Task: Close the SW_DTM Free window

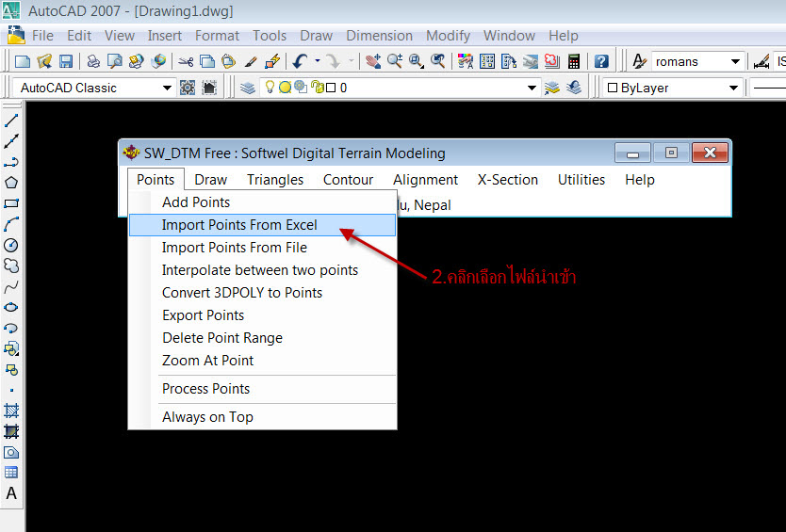Action: pyautogui.click(x=710, y=153)
